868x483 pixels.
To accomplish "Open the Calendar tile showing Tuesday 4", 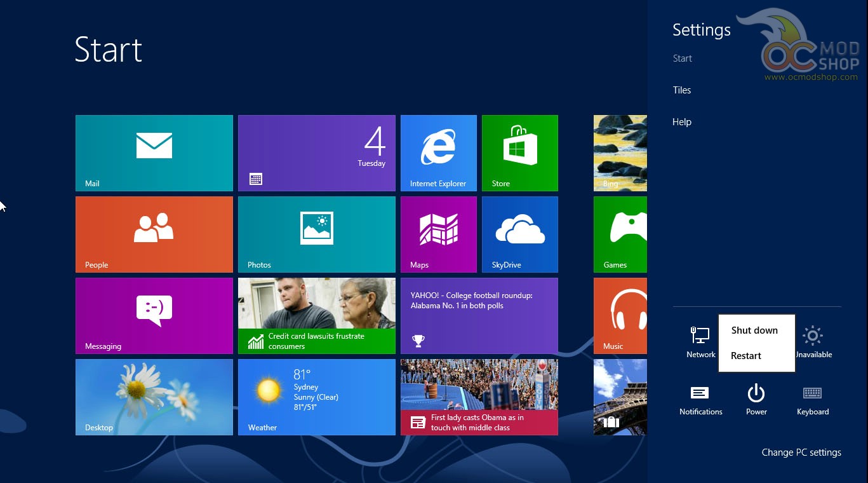I will pyautogui.click(x=317, y=153).
